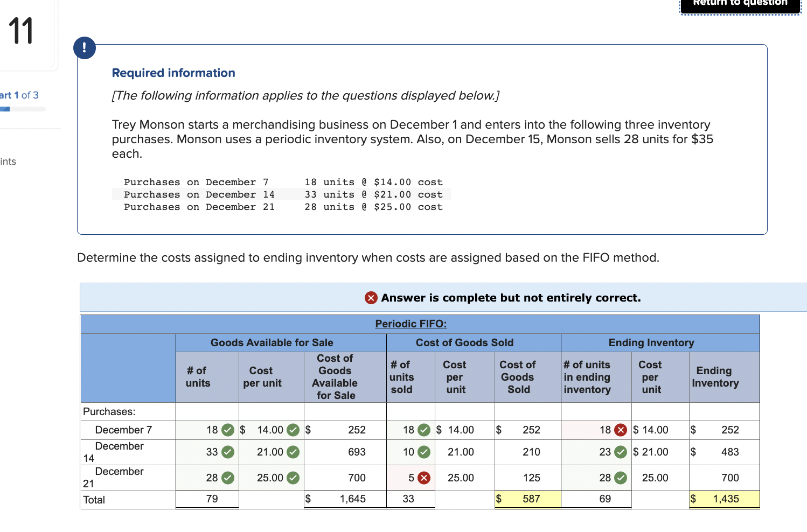Select the total goods available cost 1,645
The image size is (807, 532).
tap(353, 499)
